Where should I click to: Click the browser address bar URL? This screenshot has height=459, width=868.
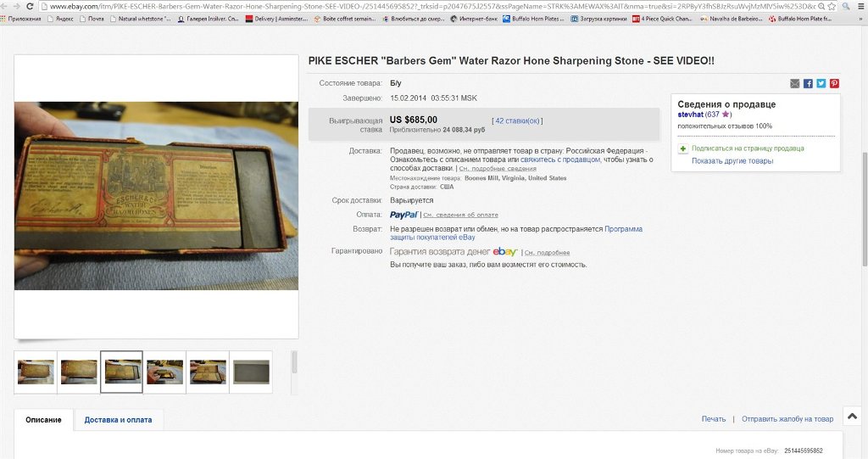coord(431,6)
